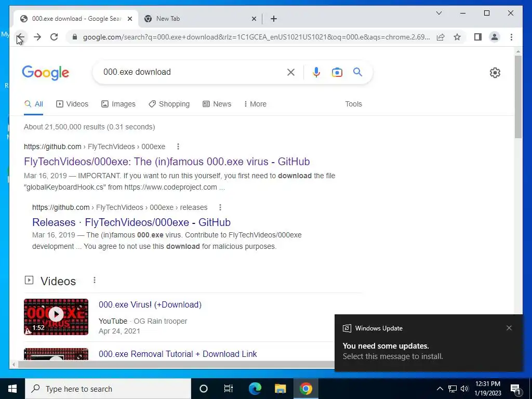Reload the current page
This screenshot has width=532, height=399.
54,37
